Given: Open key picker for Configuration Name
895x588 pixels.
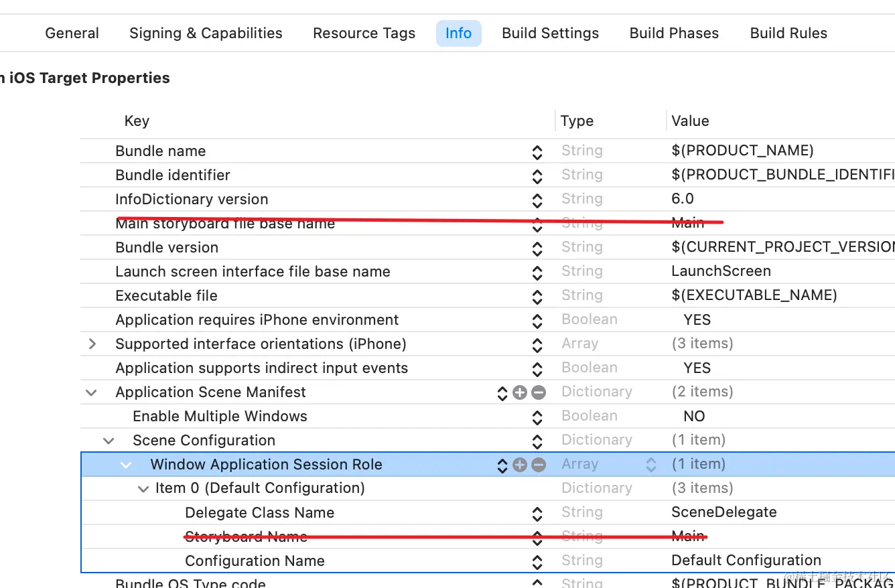Looking at the screenshot, I should pyautogui.click(x=537, y=563).
